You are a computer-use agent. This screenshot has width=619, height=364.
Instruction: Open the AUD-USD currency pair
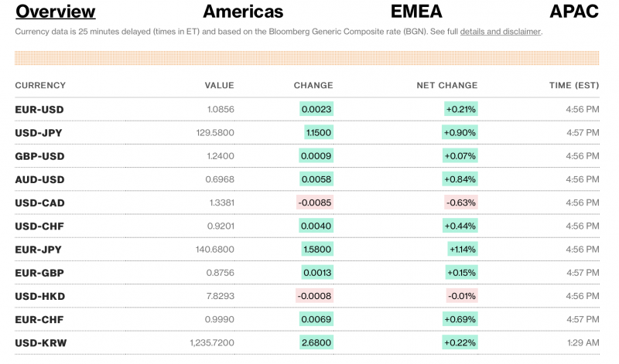[x=39, y=179]
